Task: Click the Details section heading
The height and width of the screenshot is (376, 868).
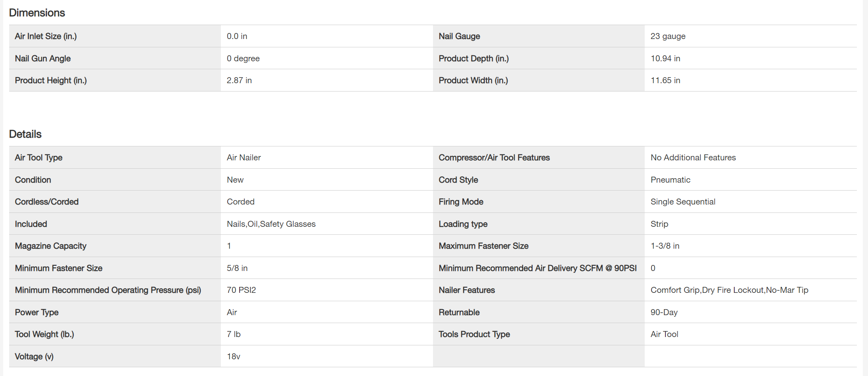Action: pos(25,134)
